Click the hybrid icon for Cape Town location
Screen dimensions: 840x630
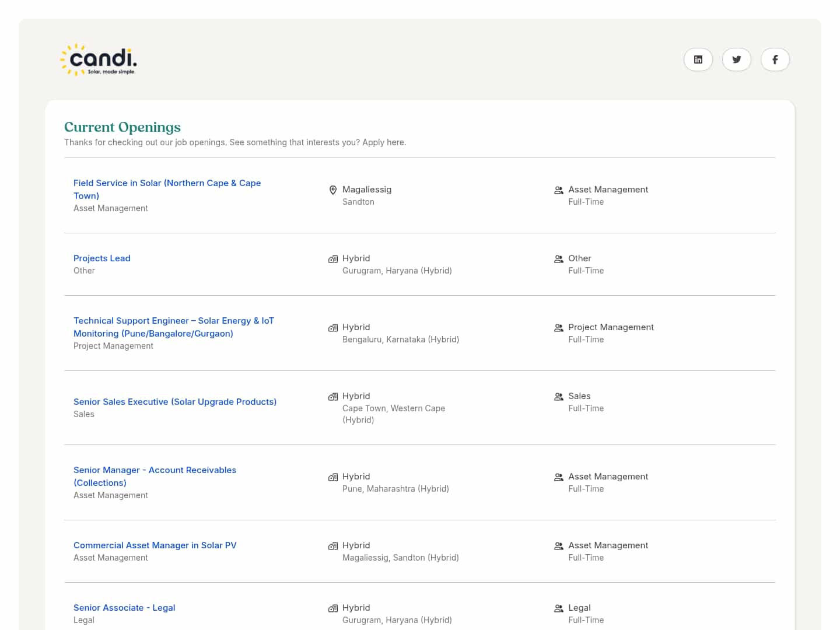coord(333,397)
